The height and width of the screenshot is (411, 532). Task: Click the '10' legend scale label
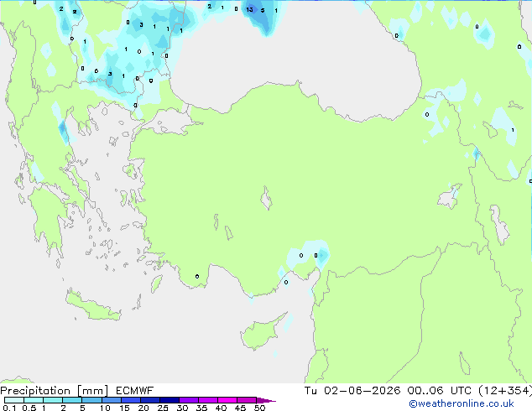point(105,408)
